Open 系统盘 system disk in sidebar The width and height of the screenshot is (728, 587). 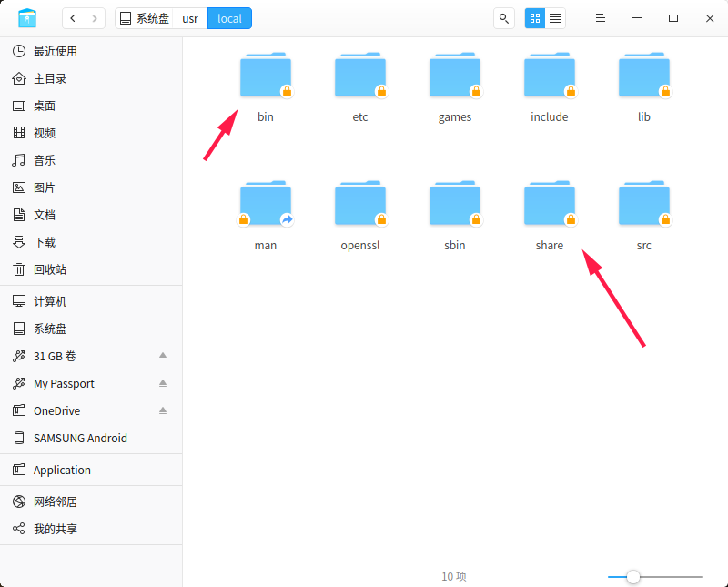(x=91, y=329)
